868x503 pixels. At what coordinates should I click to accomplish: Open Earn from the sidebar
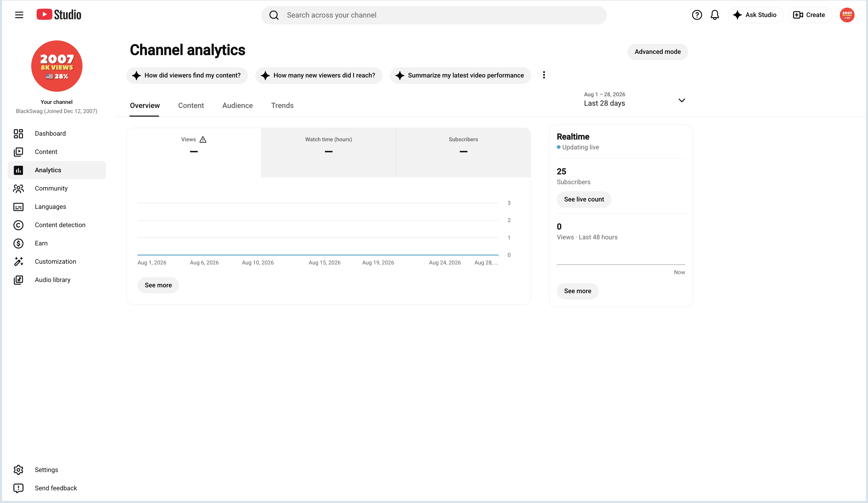(x=57, y=243)
